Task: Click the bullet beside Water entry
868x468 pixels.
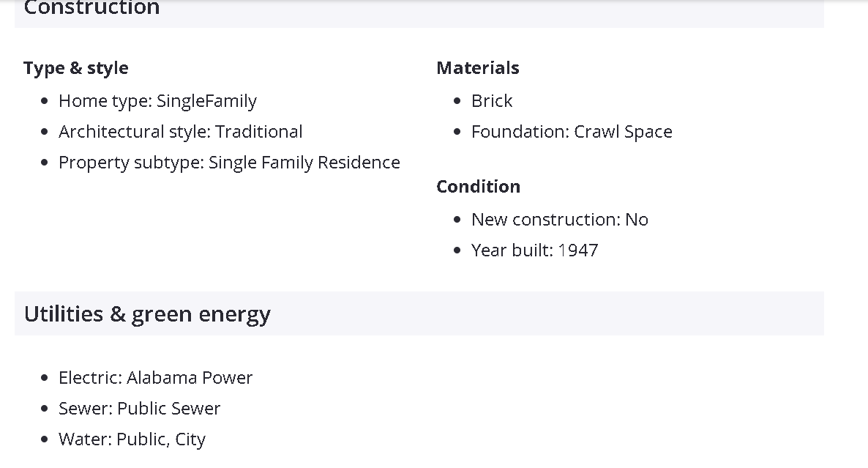Action: [45, 439]
